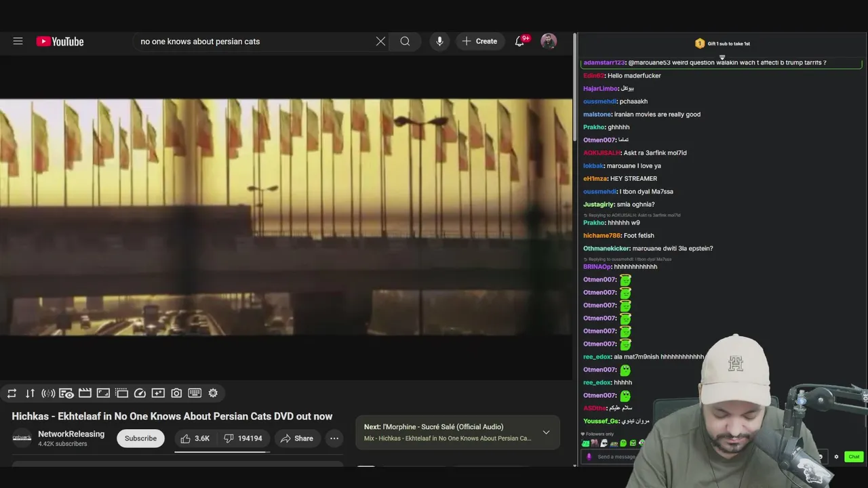The width and height of the screenshot is (868, 488).
Task: Open the playback speed gauge icon
Action: pyautogui.click(x=140, y=393)
